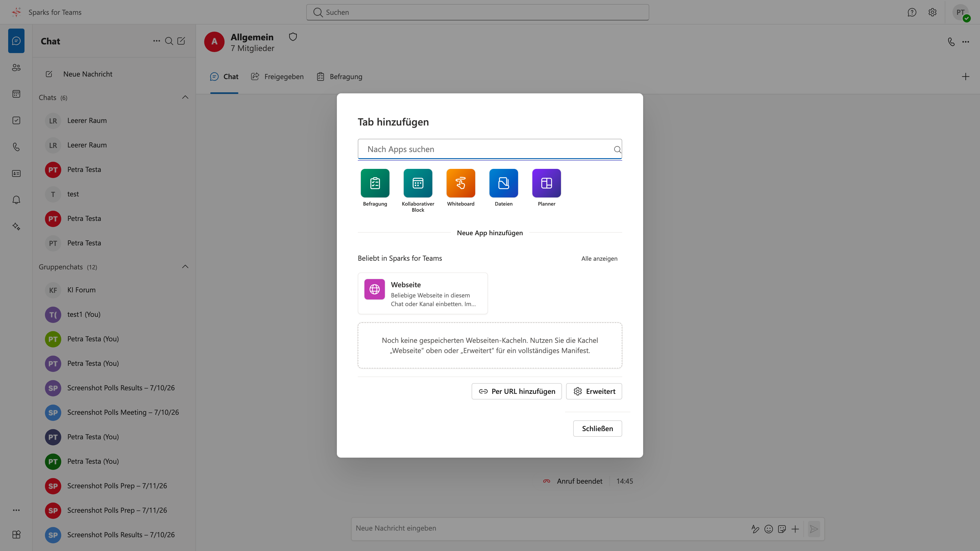Focus the Nach Apps suchen field
Image resolution: width=980 pixels, height=551 pixels.
click(490, 149)
